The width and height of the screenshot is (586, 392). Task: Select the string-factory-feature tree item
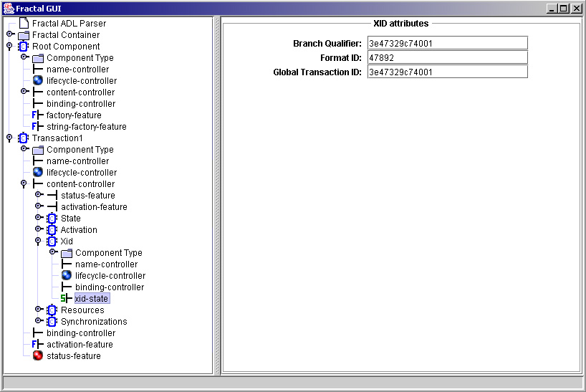[86, 127]
